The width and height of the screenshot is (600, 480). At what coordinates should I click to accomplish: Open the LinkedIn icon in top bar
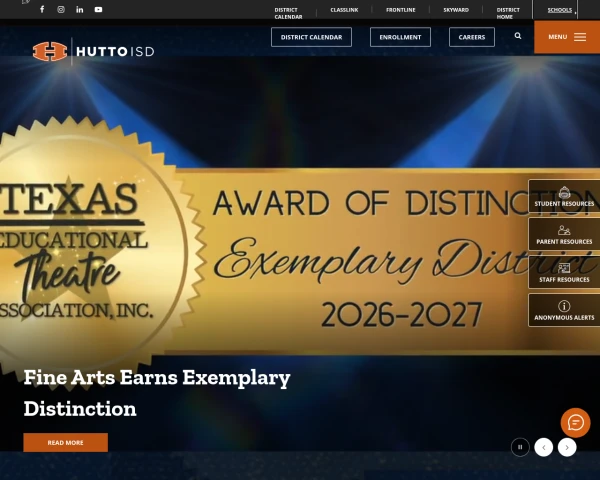[80, 10]
